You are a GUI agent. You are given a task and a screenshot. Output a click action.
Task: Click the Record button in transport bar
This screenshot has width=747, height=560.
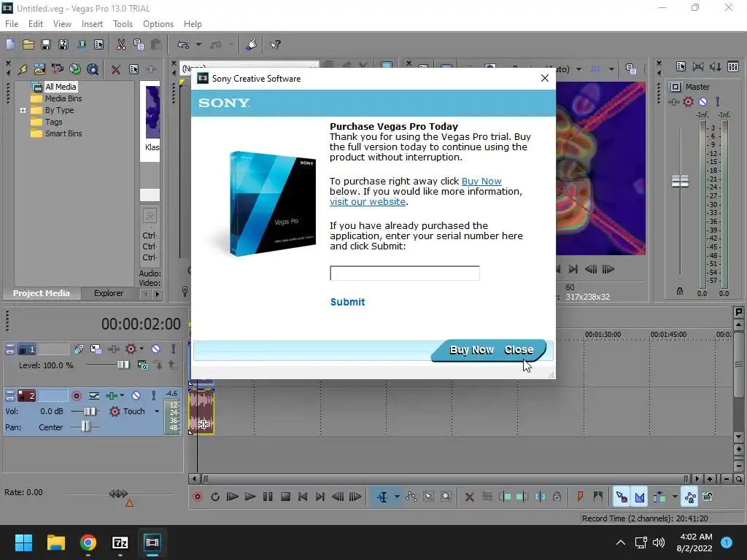[x=198, y=497]
